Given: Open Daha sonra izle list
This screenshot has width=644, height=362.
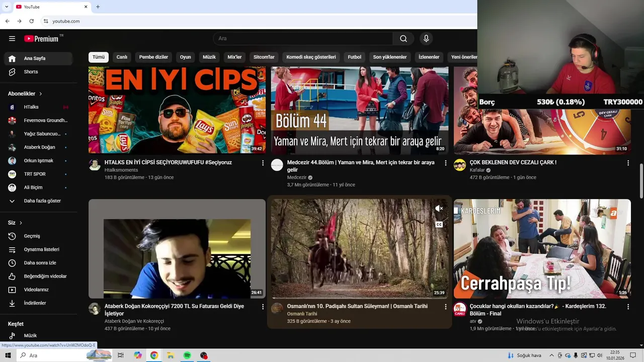Looking at the screenshot, I should (38, 263).
